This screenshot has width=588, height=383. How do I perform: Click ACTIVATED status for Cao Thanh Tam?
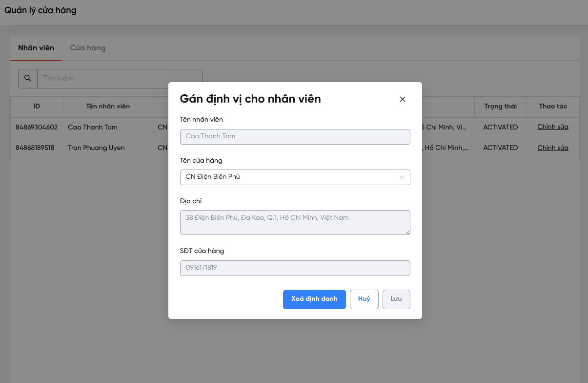click(501, 127)
